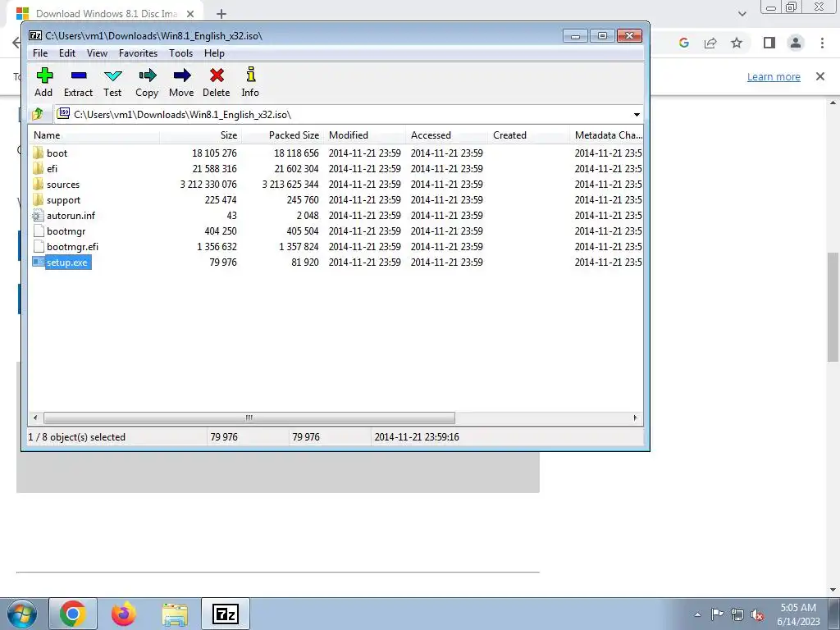This screenshot has width=840, height=630.
Task: Select the sources folder icon
Action: [x=38, y=184]
